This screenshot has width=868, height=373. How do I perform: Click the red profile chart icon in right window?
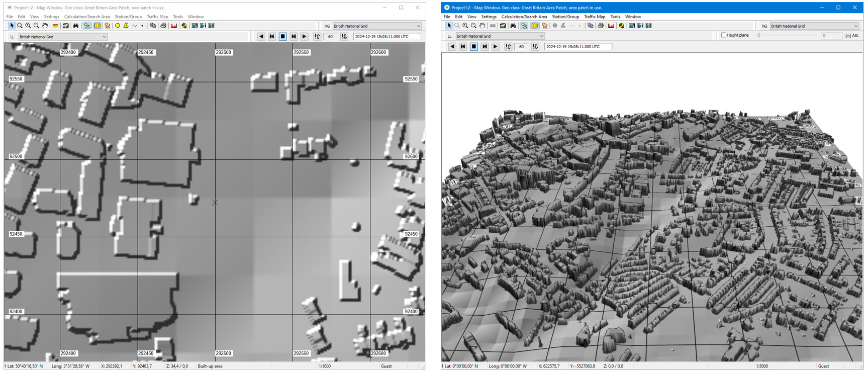tap(611, 26)
